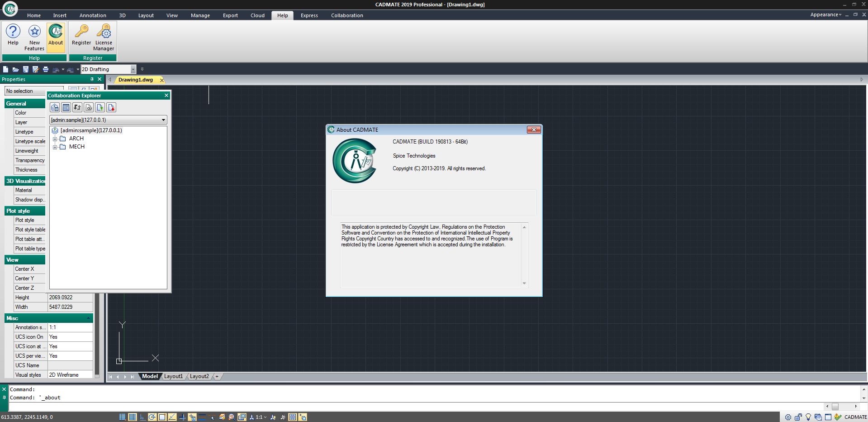Open a file via the folder icon

tap(15, 69)
